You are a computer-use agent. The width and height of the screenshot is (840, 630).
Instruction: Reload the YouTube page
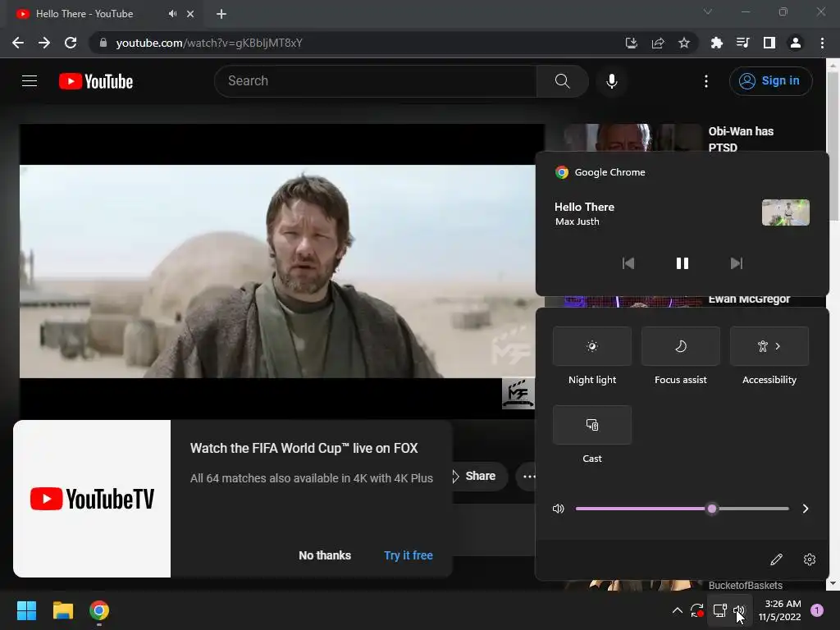point(71,43)
